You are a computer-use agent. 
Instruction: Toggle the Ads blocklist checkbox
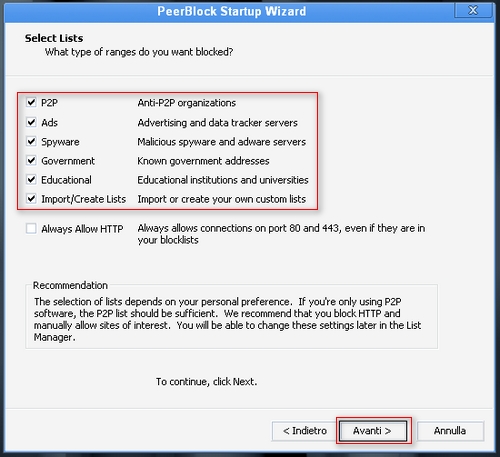[31, 122]
